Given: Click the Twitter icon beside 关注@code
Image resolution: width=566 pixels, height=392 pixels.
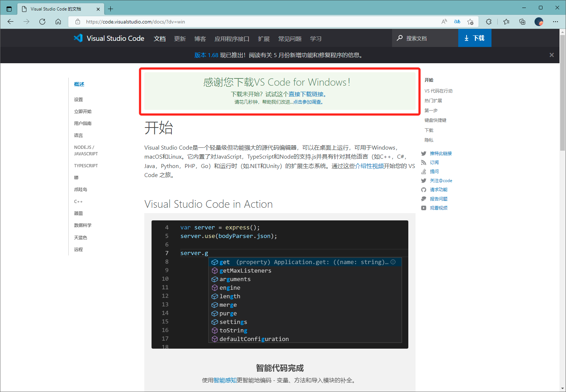Looking at the screenshot, I should 424,181.
